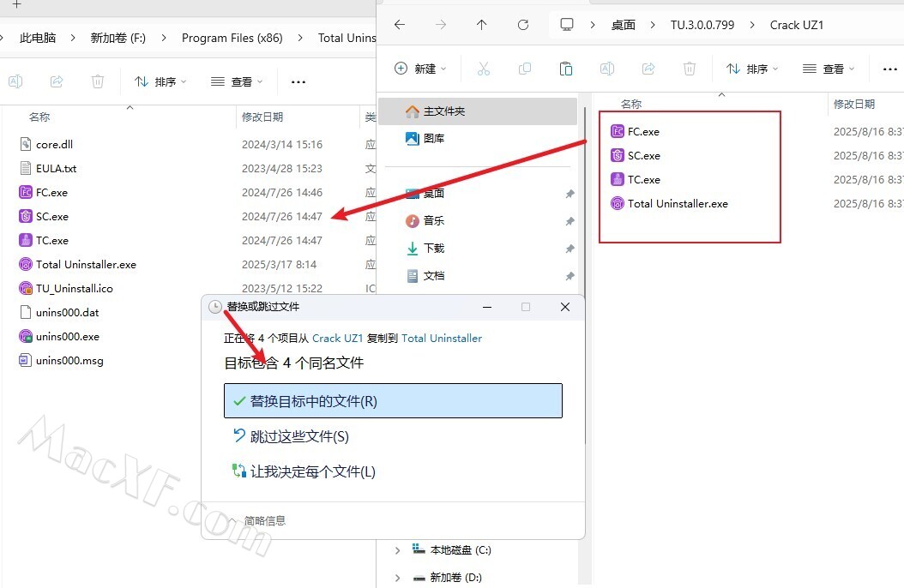Open 查看 view dropdown in left window
904x588 pixels.
point(237,81)
